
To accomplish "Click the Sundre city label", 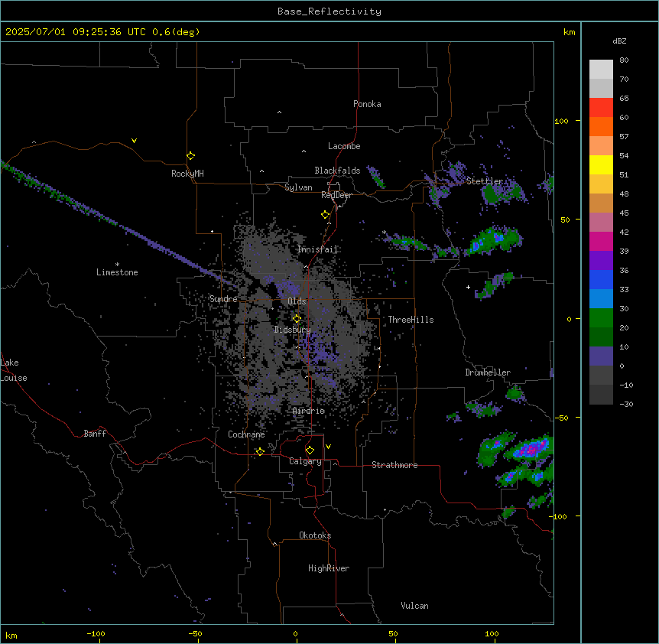I will coord(223,299).
